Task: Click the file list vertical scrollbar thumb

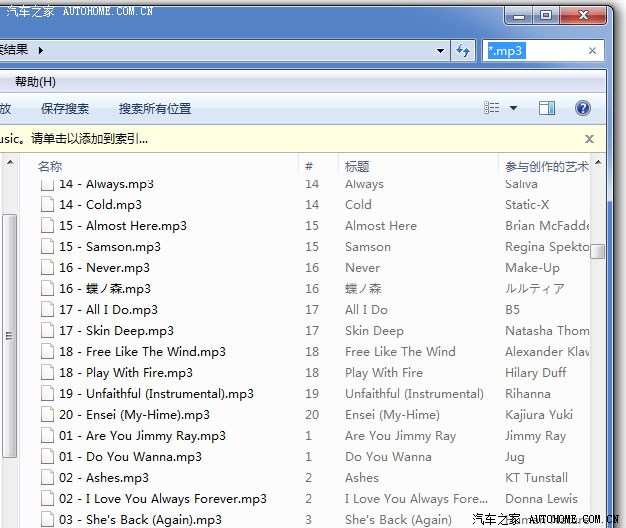Action: pyautogui.click(x=598, y=251)
